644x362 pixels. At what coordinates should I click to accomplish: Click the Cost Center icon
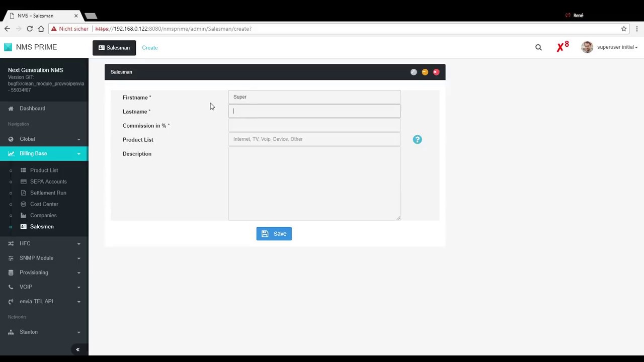pyautogui.click(x=24, y=204)
